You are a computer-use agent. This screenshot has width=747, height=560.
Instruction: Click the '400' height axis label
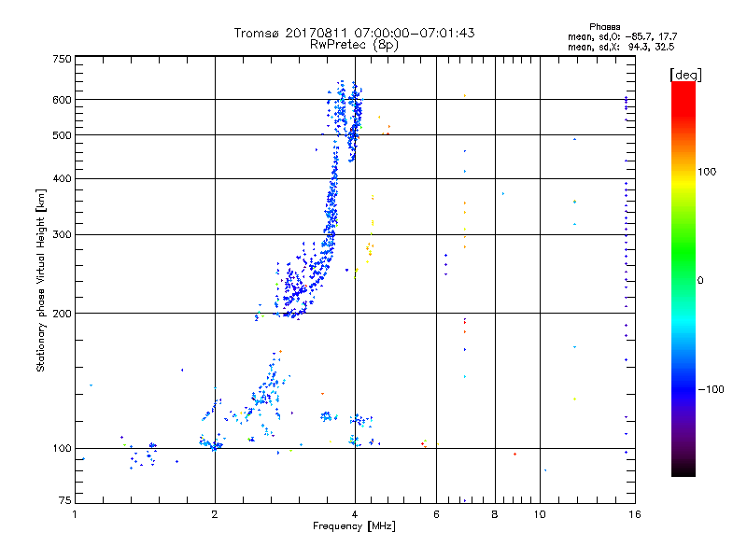tap(62, 178)
